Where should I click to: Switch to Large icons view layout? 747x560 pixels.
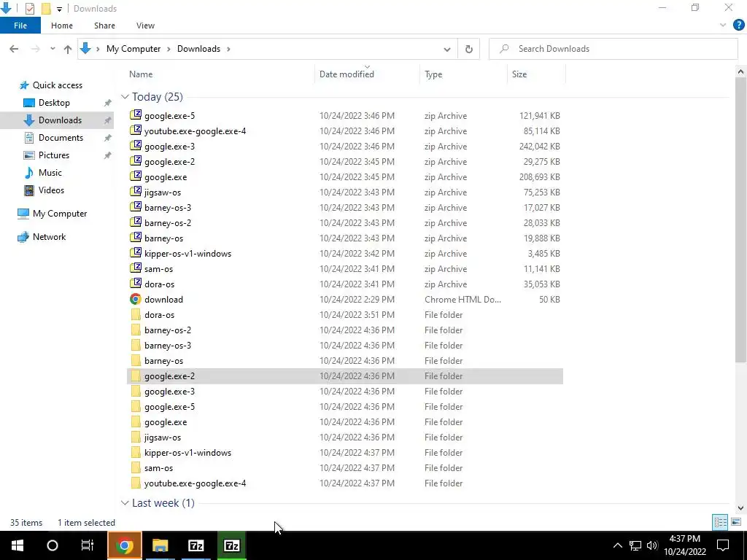pyautogui.click(x=736, y=522)
